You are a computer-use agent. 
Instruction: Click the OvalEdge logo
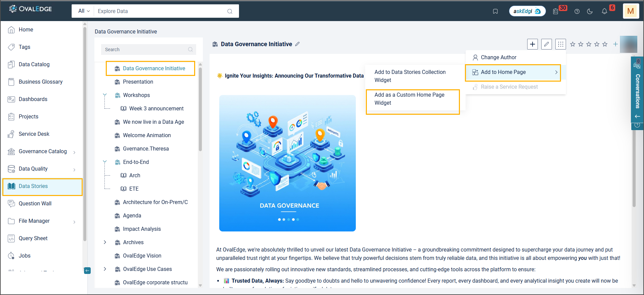click(31, 9)
